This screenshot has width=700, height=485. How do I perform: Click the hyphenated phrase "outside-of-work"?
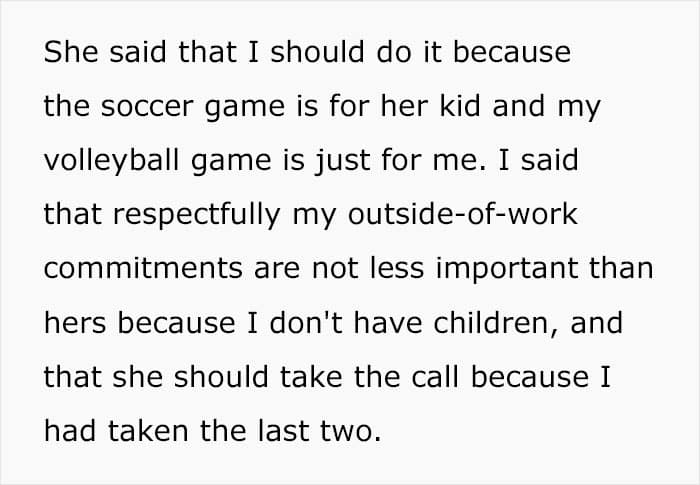pyautogui.click(x=462, y=213)
